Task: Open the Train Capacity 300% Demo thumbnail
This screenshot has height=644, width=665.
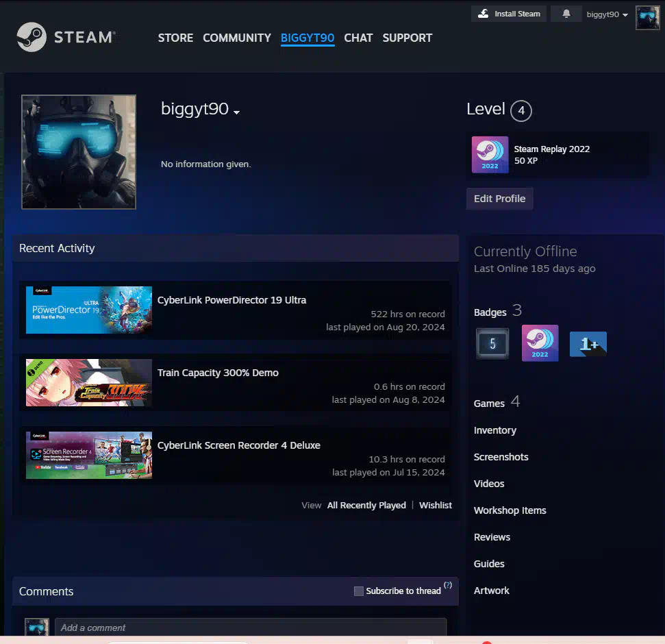Action: click(x=89, y=383)
